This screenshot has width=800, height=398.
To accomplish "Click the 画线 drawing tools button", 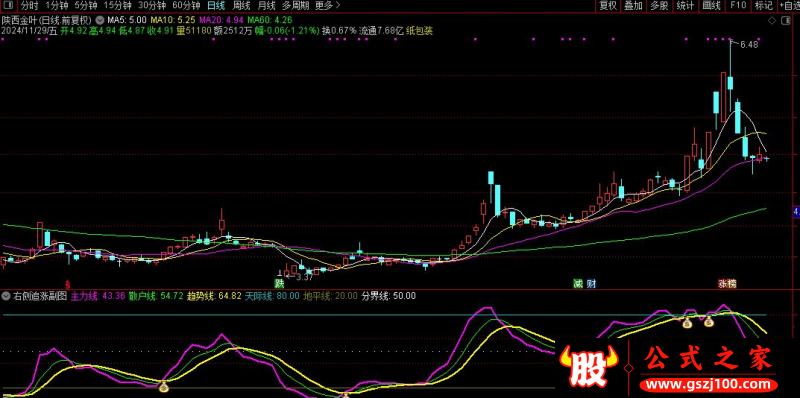I will click(x=712, y=6).
